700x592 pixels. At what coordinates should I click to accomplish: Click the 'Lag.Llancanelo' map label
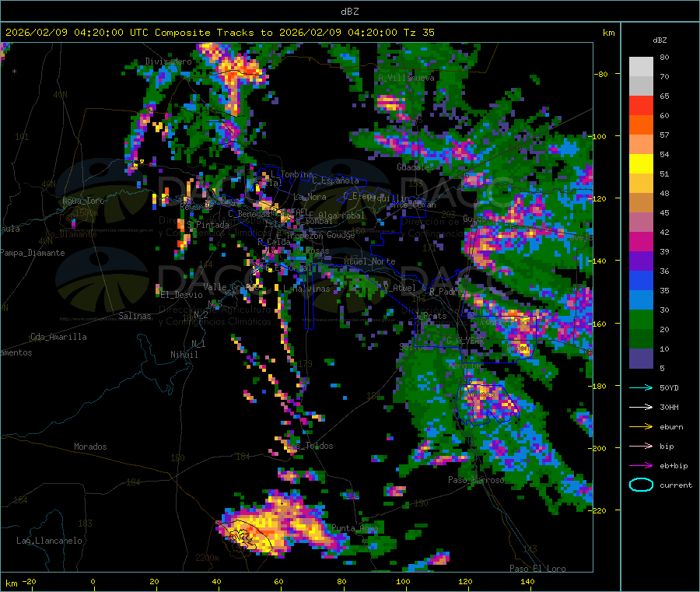[x=49, y=541]
